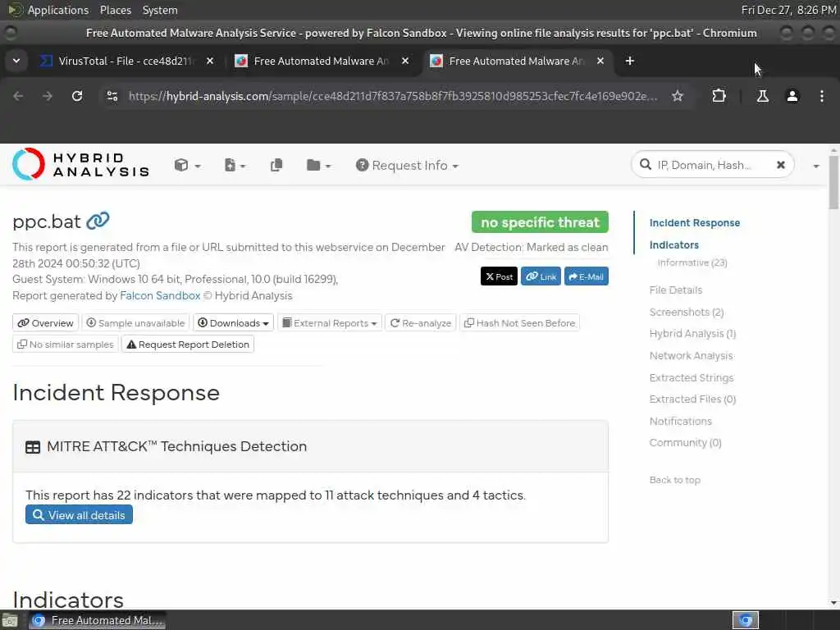
Task: Go to Extracted Strings section
Action: pyautogui.click(x=691, y=377)
